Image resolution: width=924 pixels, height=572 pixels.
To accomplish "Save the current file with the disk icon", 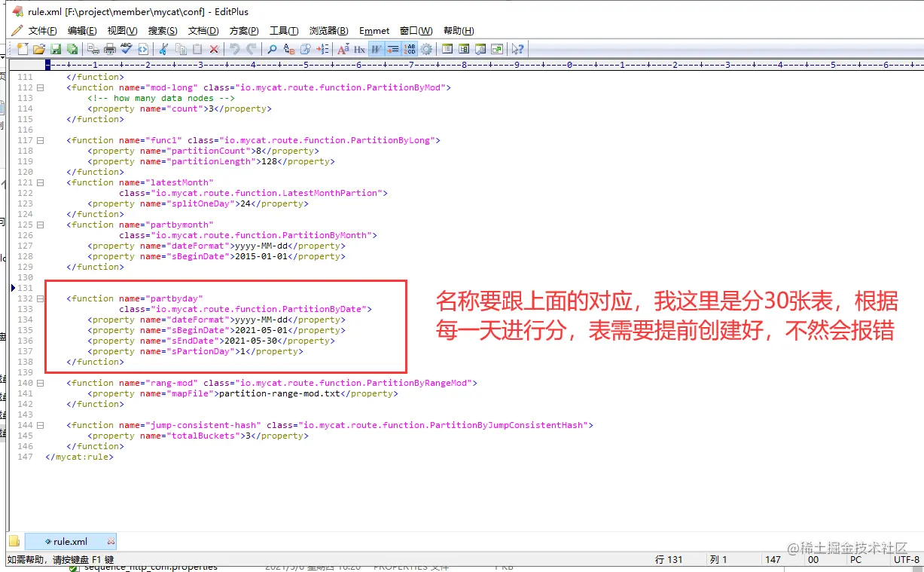I will click(x=56, y=49).
